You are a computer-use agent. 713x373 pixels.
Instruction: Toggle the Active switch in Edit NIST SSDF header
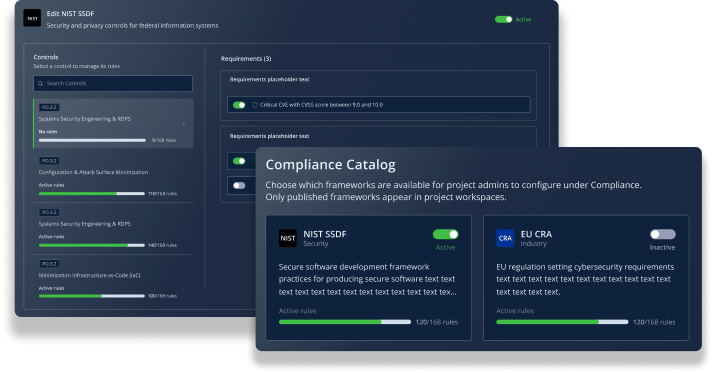[x=503, y=20]
